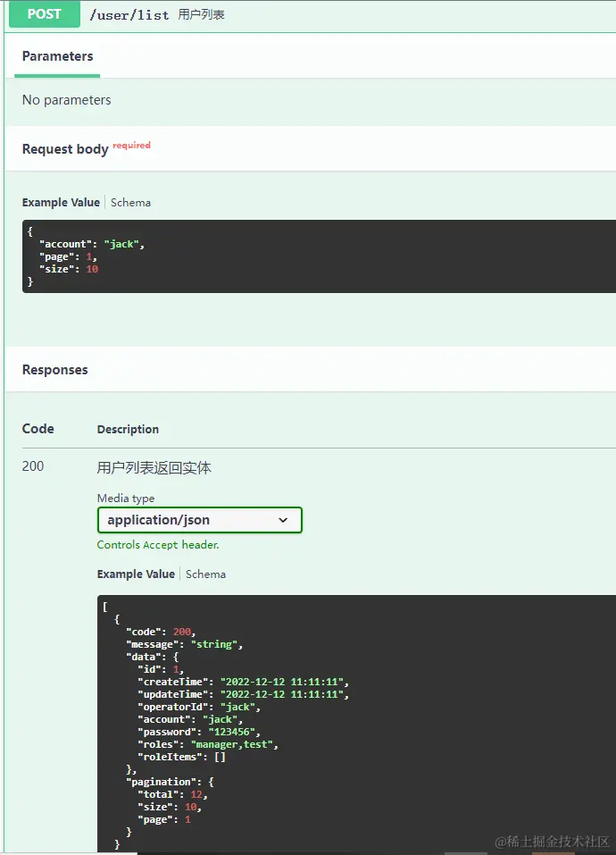
Task: Click the "Media type" label
Action: tap(126, 499)
